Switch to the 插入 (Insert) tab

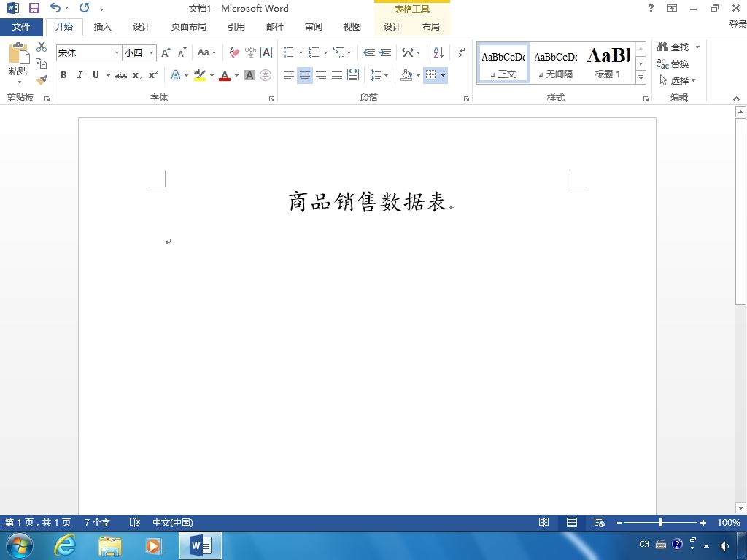point(102,27)
